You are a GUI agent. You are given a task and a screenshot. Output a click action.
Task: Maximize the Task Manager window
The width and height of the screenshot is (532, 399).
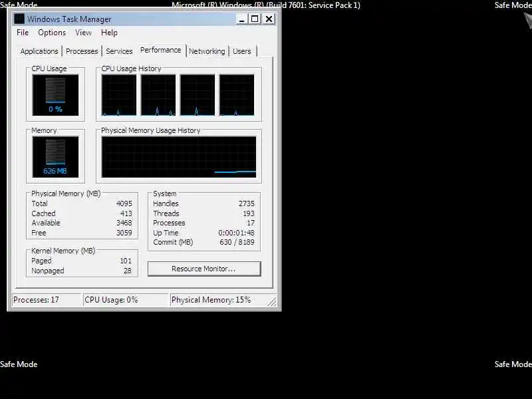coord(255,19)
